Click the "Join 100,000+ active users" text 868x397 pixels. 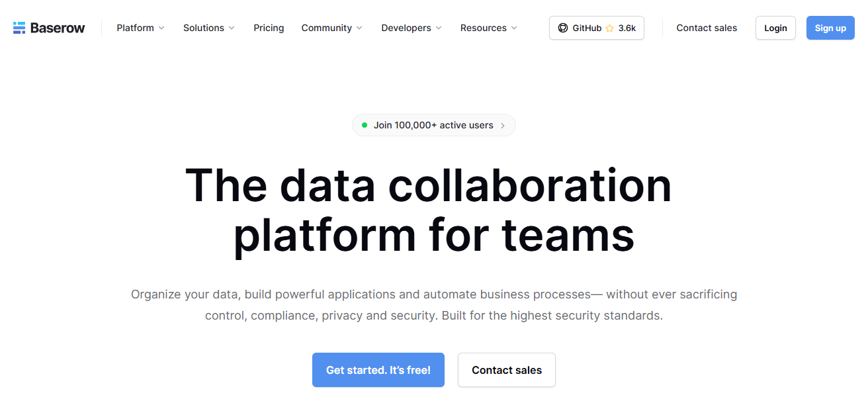point(433,125)
